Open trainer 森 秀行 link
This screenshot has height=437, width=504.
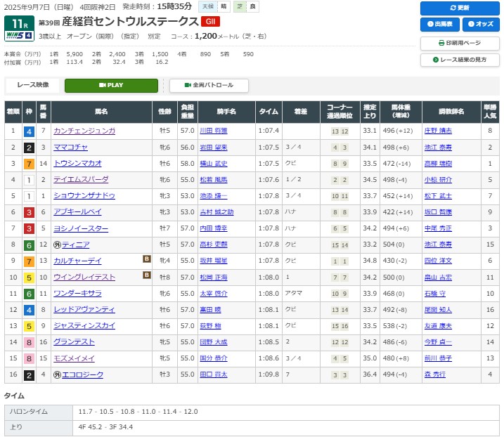pos(434,374)
